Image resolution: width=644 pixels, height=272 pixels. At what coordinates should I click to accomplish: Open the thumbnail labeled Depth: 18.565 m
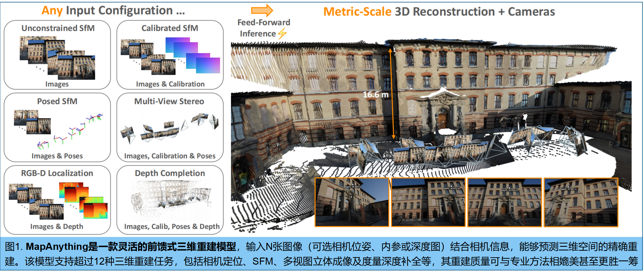point(352,202)
